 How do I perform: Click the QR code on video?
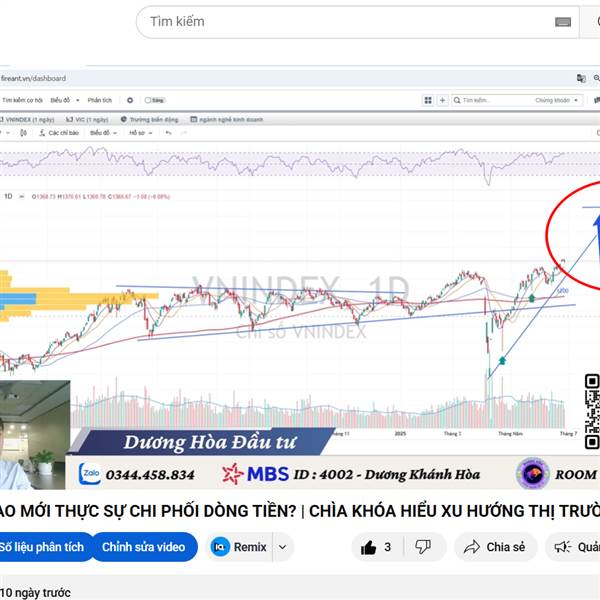coord(592,411)
